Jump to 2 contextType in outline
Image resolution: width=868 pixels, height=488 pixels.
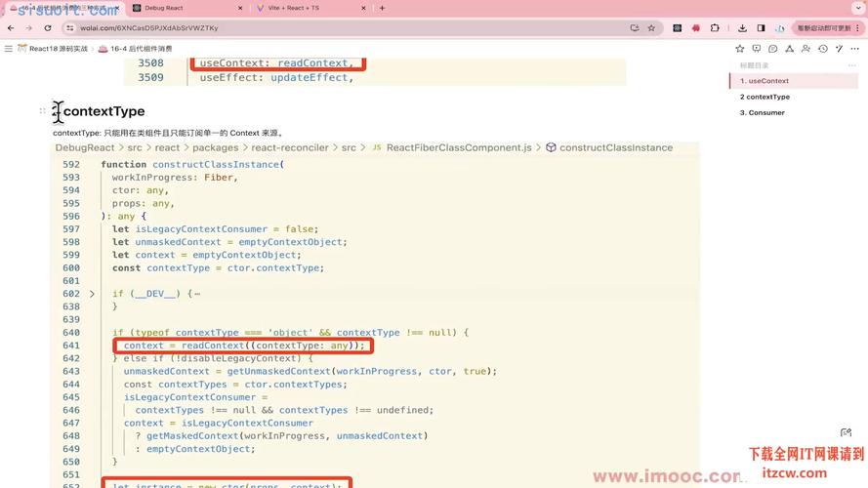tap(765, 97)
